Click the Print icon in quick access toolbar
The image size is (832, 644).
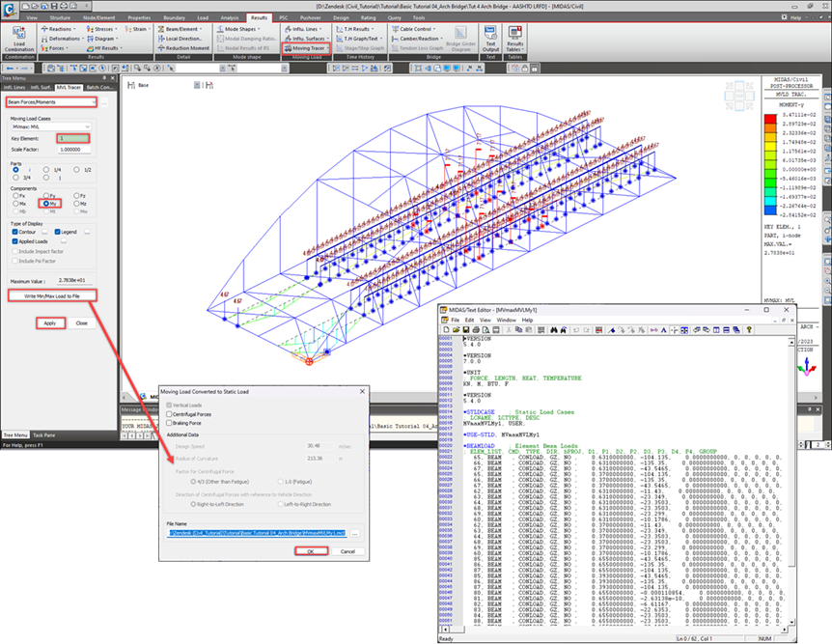coord(64,6)
